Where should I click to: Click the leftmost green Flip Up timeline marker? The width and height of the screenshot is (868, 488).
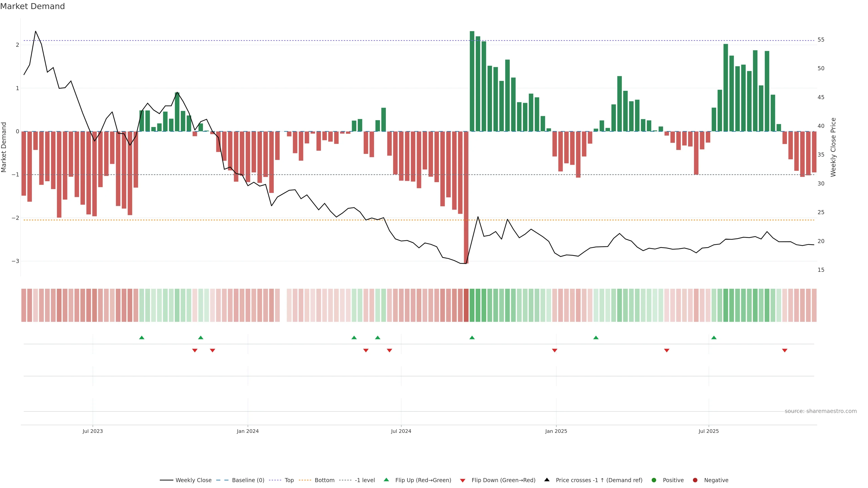142,338
